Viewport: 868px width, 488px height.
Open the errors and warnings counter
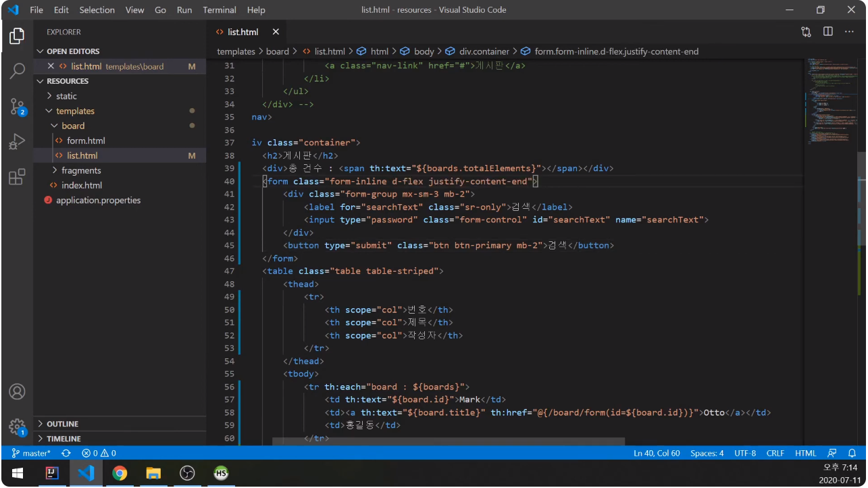point(99,453)
